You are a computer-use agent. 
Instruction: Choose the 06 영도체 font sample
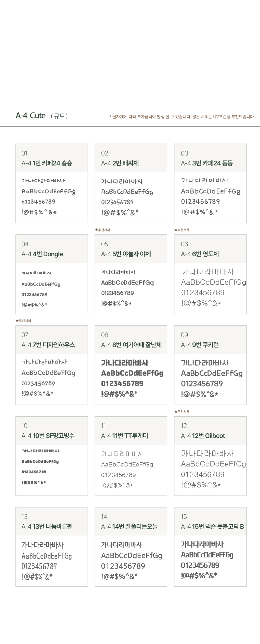210,274
